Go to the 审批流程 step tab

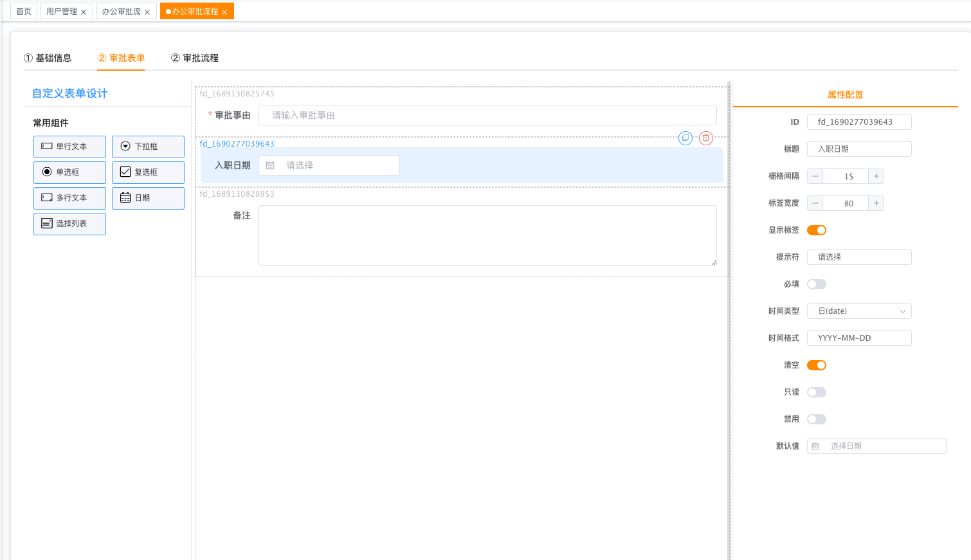[x=195, y=58]
